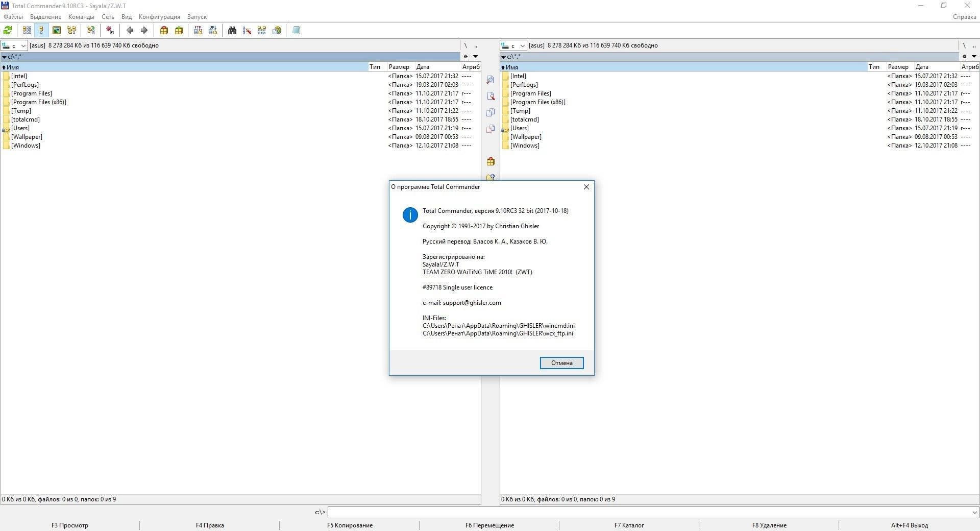Click the edit file icon in middle bar
The width and height of the screenshot is (980, 531).
491,96
